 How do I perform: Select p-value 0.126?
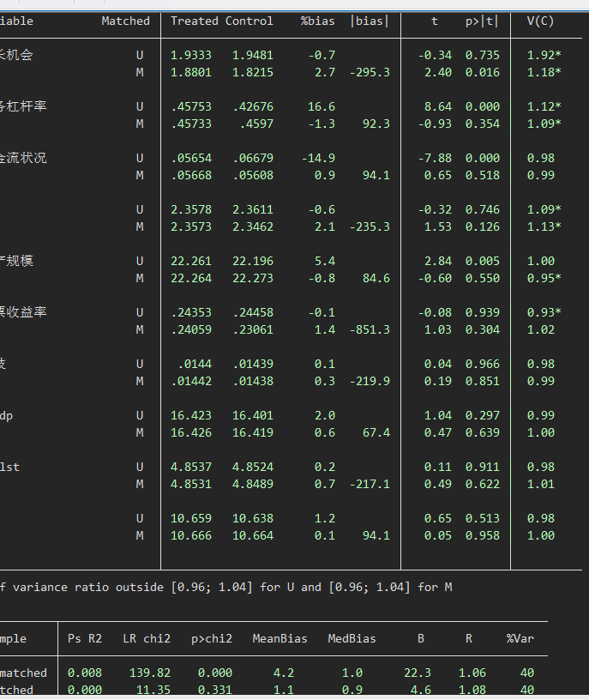[x=483, y=226]
